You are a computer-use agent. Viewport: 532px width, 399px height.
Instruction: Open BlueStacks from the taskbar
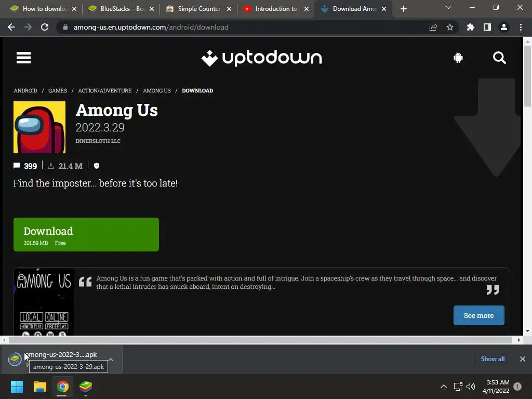click(x=86, y=387)
